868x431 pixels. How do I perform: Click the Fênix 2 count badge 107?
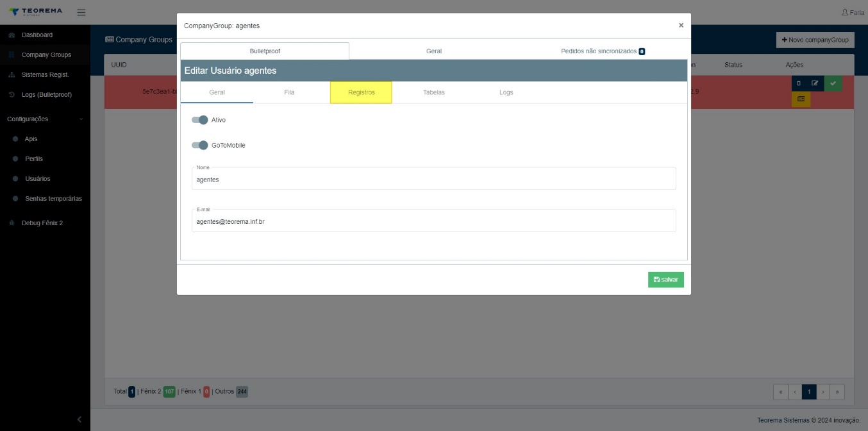169,392
